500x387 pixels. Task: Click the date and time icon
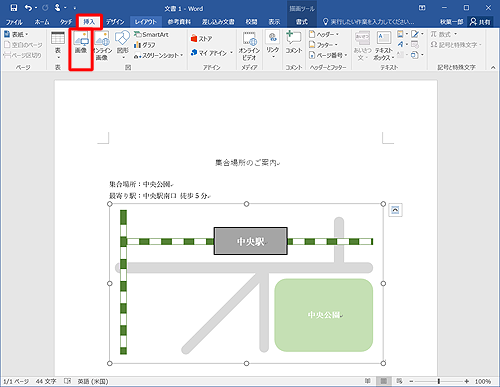point(415,44)
